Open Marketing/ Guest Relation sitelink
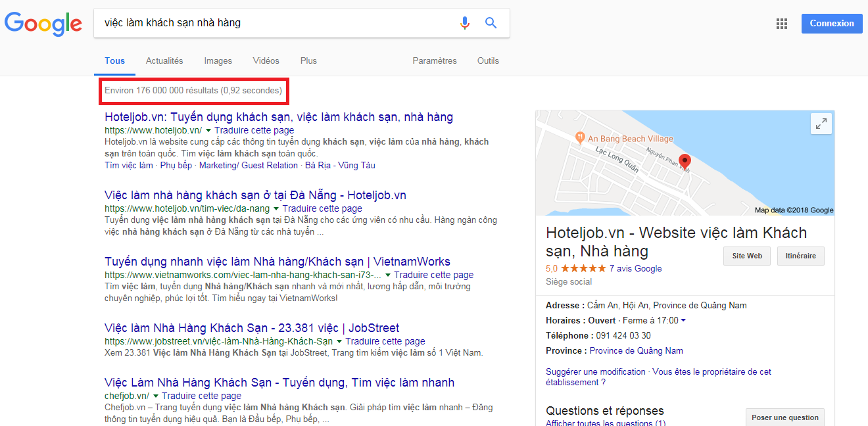 coord(249,165)
